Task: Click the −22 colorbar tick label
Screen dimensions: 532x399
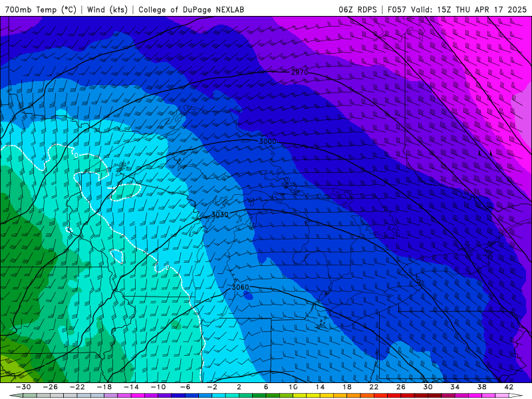Action: (77, 387)
